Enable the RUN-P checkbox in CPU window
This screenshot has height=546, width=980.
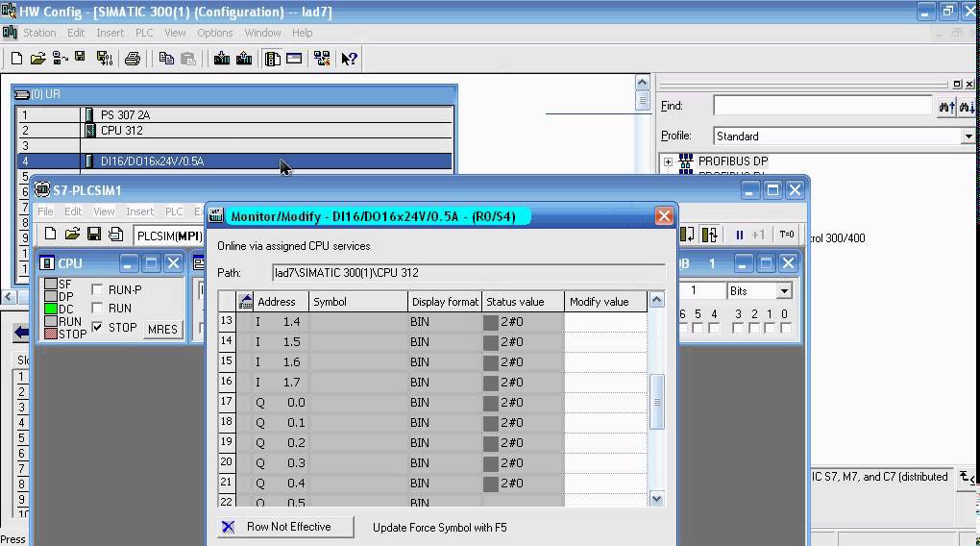(x=97, y=289)
